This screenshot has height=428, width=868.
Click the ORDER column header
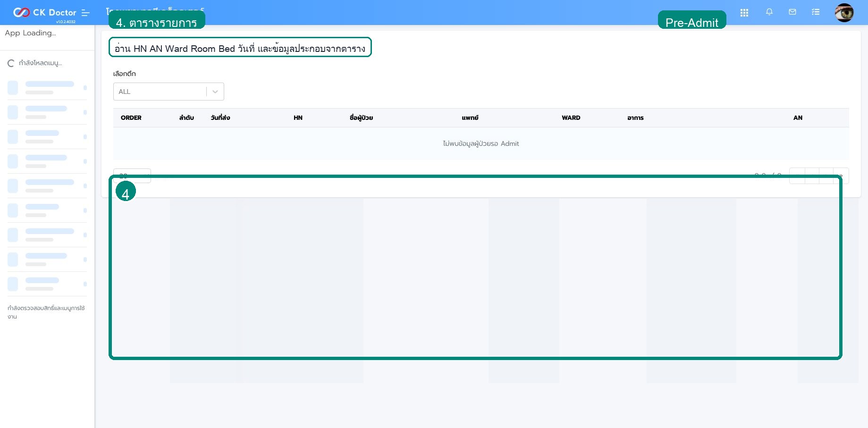point(131,117)
